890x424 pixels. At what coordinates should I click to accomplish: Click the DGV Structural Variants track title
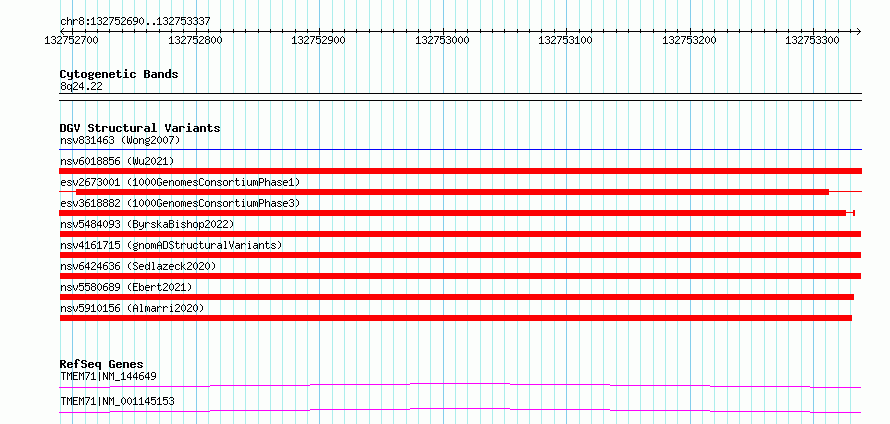[x=140, y=128]
